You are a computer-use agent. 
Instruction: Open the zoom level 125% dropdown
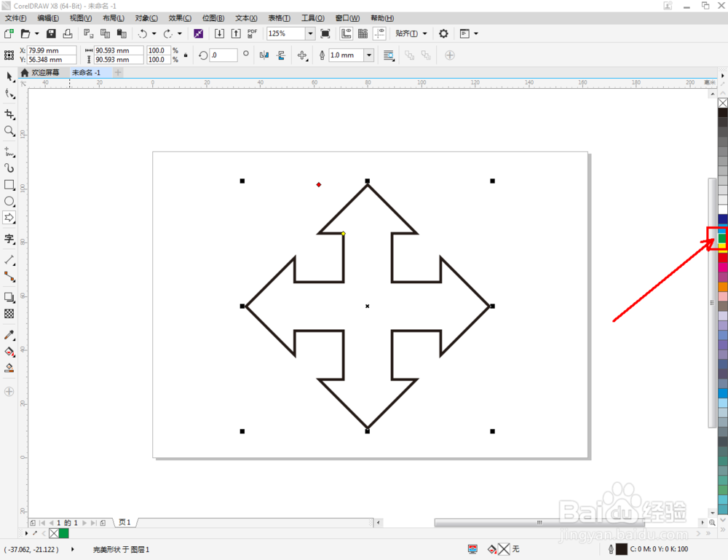pyautogui.click(x=310, y=33)
